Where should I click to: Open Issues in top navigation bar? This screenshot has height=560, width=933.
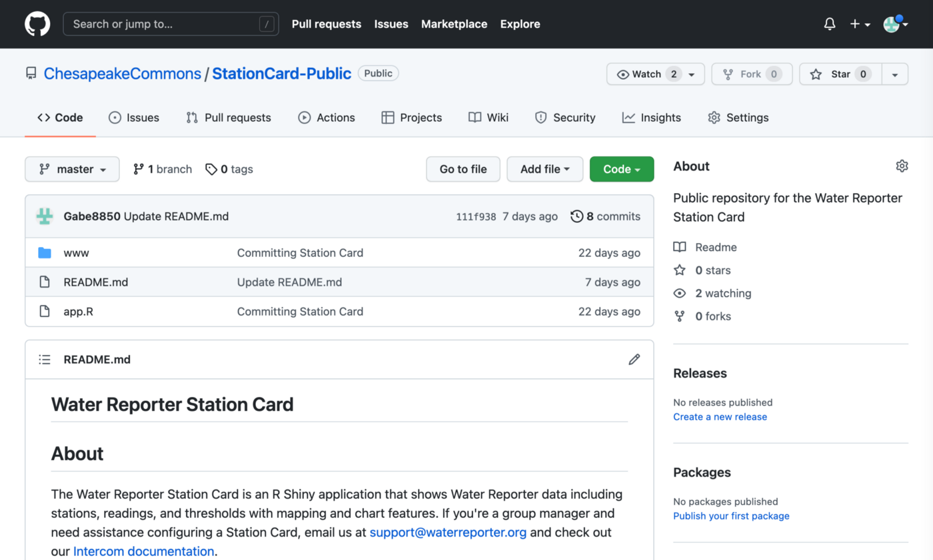click(391, 24)
